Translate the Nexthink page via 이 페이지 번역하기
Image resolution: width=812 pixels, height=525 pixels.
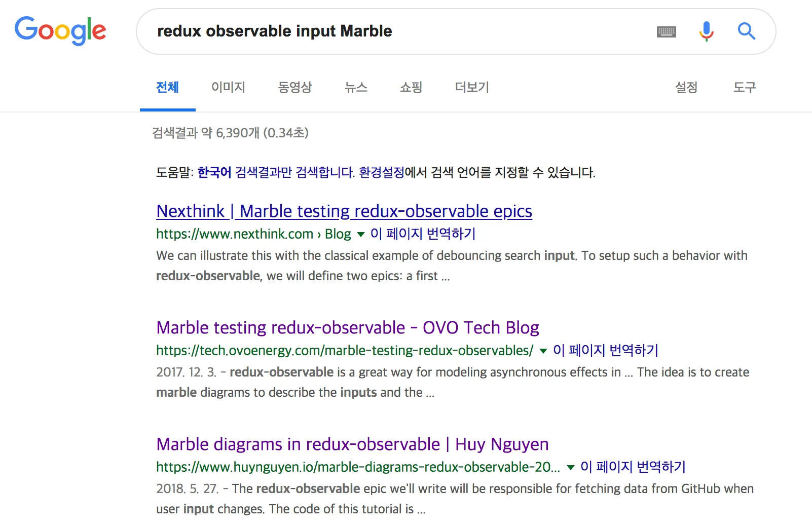(x=423, y=234)
